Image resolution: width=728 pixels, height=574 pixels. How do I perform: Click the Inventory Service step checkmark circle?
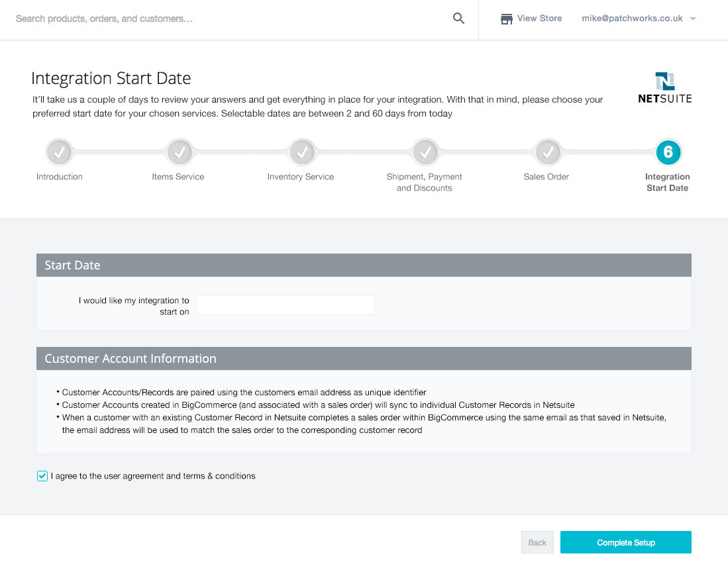point(302,152)
